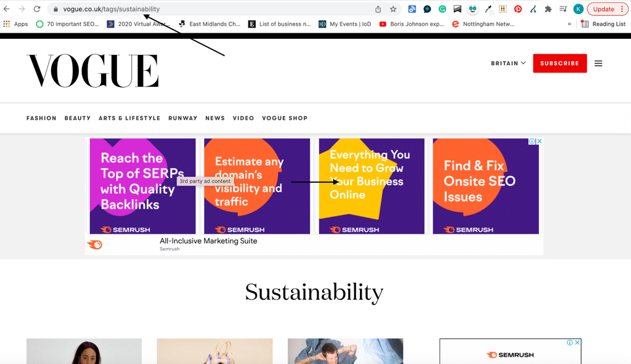Open the Fashion navigation item
The width and height of the screenshot is (631, 364).
click(x=41, y=118)
